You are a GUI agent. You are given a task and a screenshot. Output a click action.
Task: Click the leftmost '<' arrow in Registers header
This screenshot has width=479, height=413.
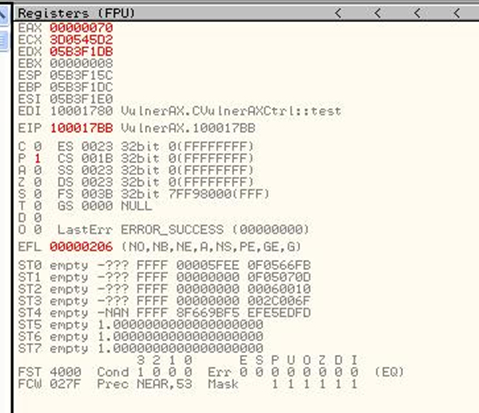338,14
